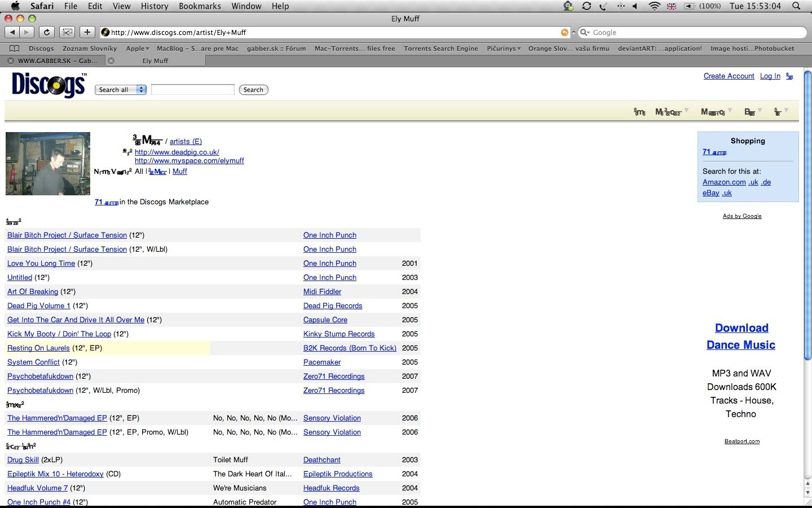Viewport: 812px width, 508px height.
Task: Open the Amazon.com shopping link
Action: pyautogui.click(x=724, y=182)
